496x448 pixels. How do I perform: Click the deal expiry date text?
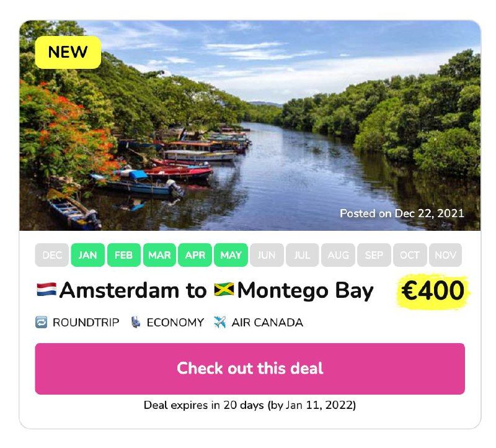[x=250, y=405]
